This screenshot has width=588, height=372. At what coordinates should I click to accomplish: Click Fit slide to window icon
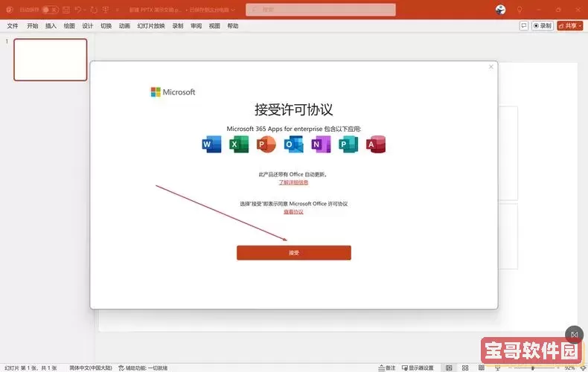pyautogui.click(x=583, y=368)
